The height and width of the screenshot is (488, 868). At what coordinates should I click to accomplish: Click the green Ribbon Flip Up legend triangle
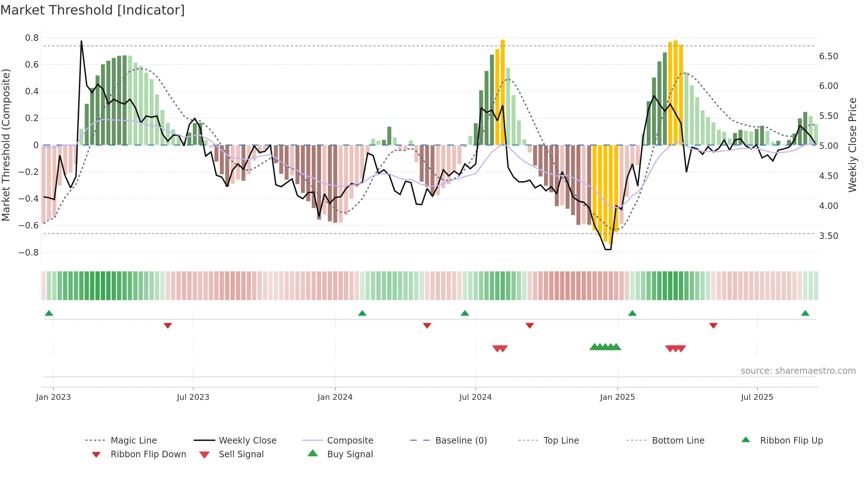pos(746,440)
